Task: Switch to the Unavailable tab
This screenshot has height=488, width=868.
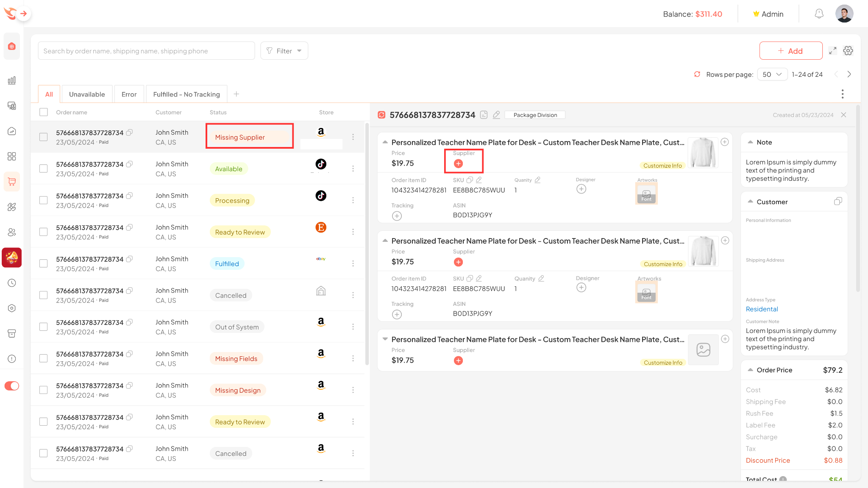Action: (87, 94)
